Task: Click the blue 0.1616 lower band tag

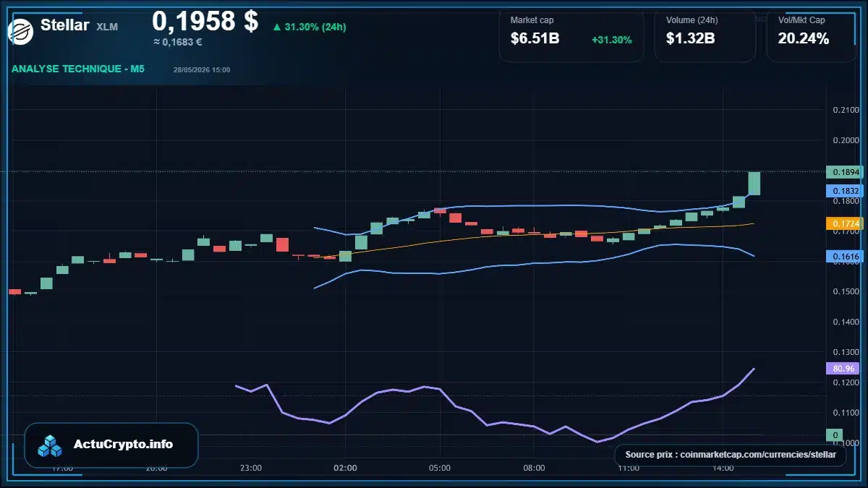Action: [845, 257]
